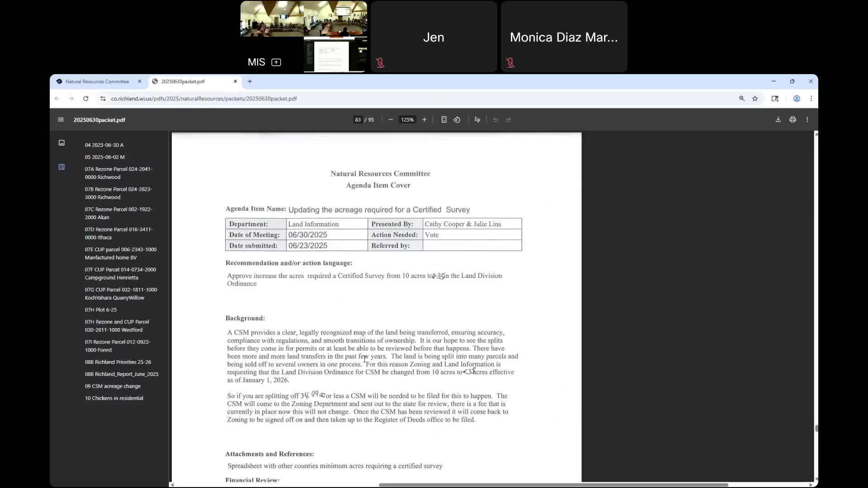Show document outline view in sidebar
Screen dimensions: 868x488
click(x=61, y=167)
